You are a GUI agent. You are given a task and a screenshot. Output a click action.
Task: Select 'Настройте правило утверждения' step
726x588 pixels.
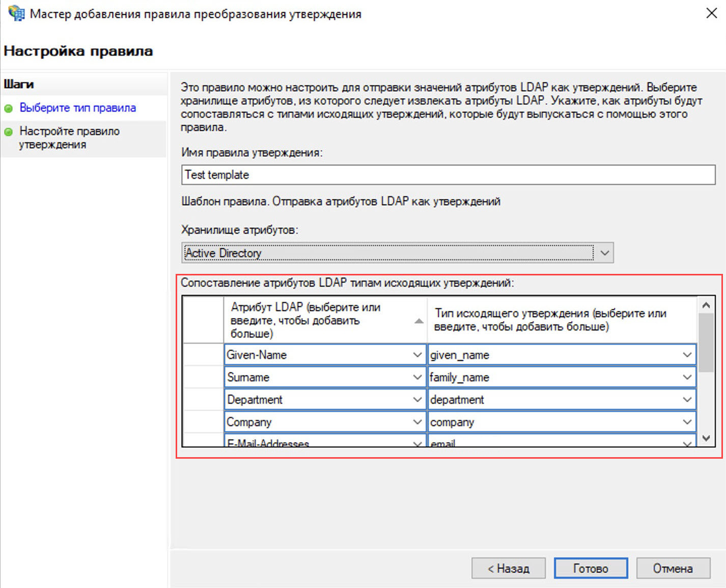(x=69, y=138)
